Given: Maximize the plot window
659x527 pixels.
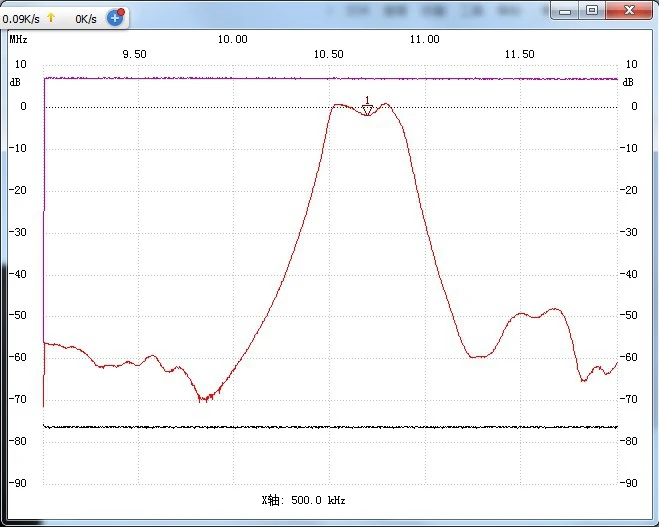Looking at the screenshot, I should coord(592,11).
